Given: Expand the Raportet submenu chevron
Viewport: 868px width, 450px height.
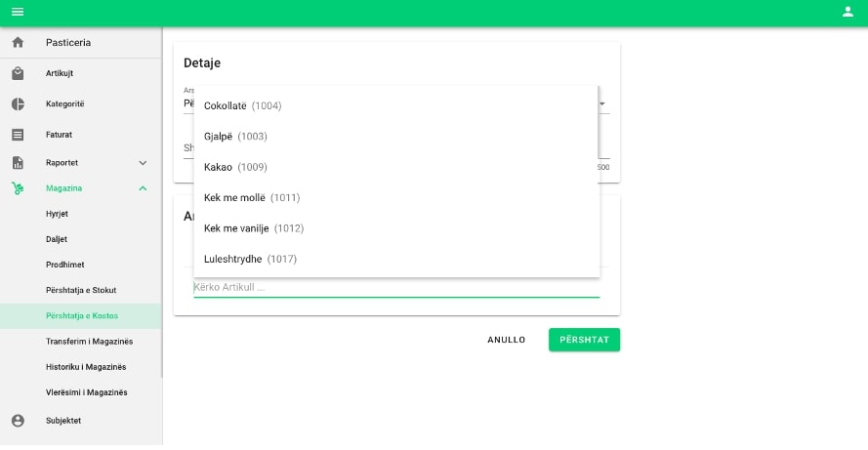Looking at the screenshot, I should click(x=143, y=163).
